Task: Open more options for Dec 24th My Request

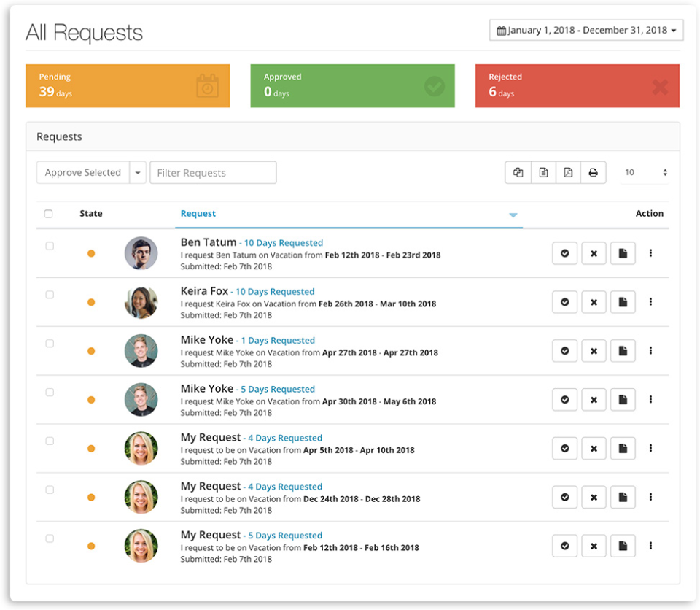Action: click(650, 497)
